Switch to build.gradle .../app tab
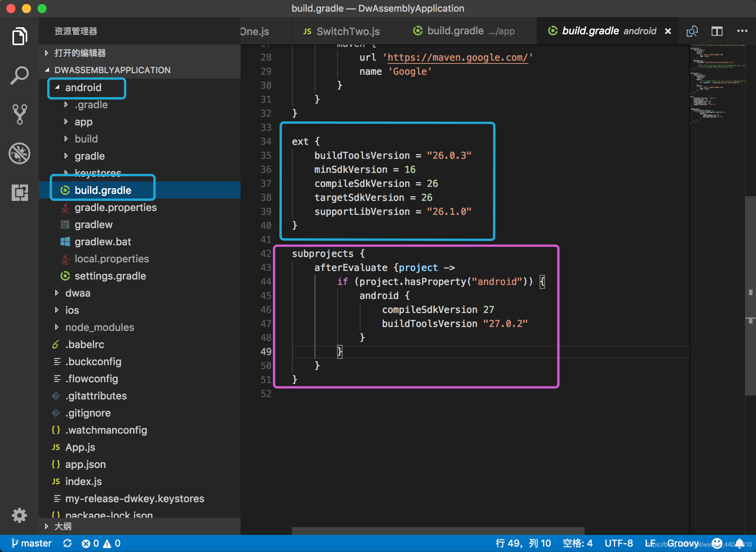The height and width of the screenshot is (552, 756). [469, 31]
